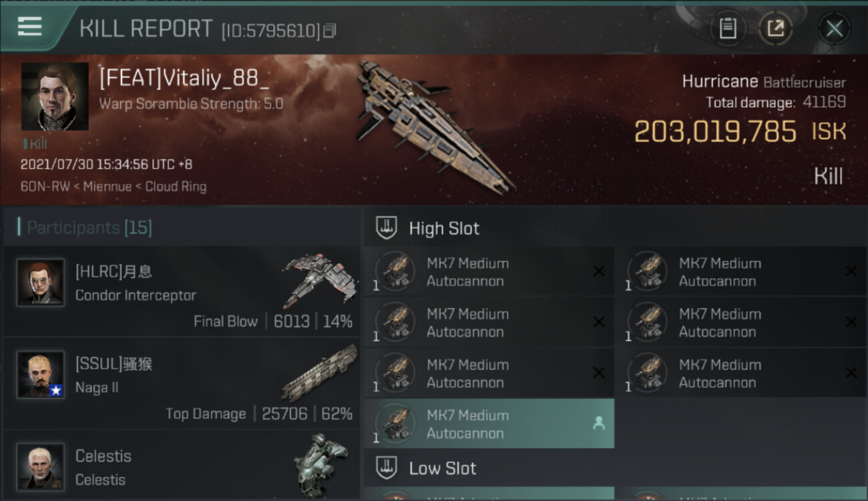Click the first MK7 Autocannon module icon
Viewport: 868px width, 501px height.
[x=395, y=271]
